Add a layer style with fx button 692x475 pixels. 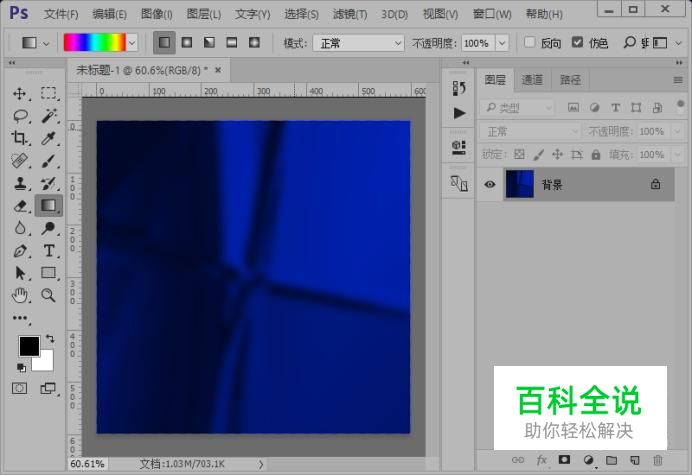click(x=542, y=460)
